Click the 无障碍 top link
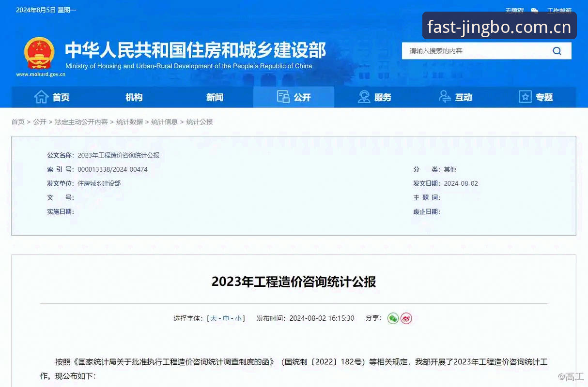This screenshot has width=588, height=387. [x=514, y=10]
